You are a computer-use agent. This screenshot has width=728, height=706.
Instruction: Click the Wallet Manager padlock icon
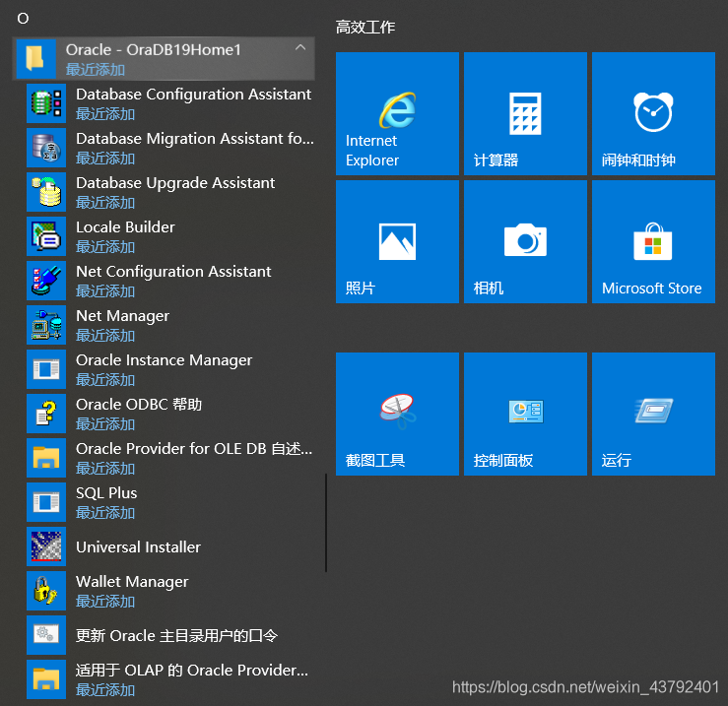tap(46, 591)
